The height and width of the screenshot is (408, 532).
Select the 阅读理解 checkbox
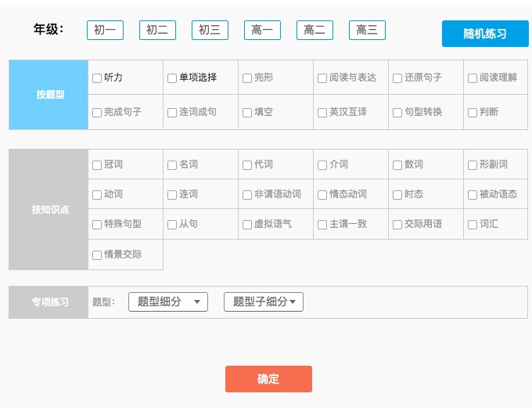(x=473, y=78)
